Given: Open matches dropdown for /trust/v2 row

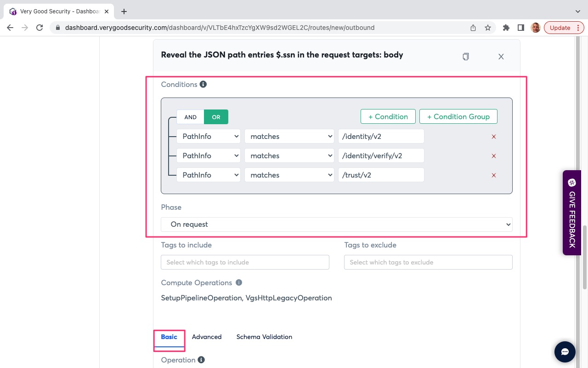Looking at the screenshot, I should pyautogui.click(x=289, y=175).
